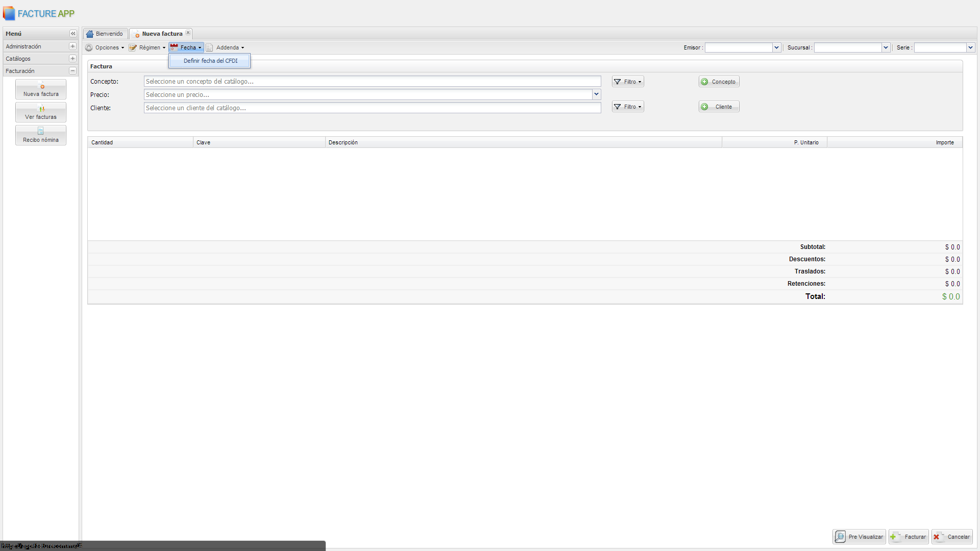The width and height of the screenshot is (980, 551).
Task: Click the Concepto search input field
Action: tap(372, 82)
